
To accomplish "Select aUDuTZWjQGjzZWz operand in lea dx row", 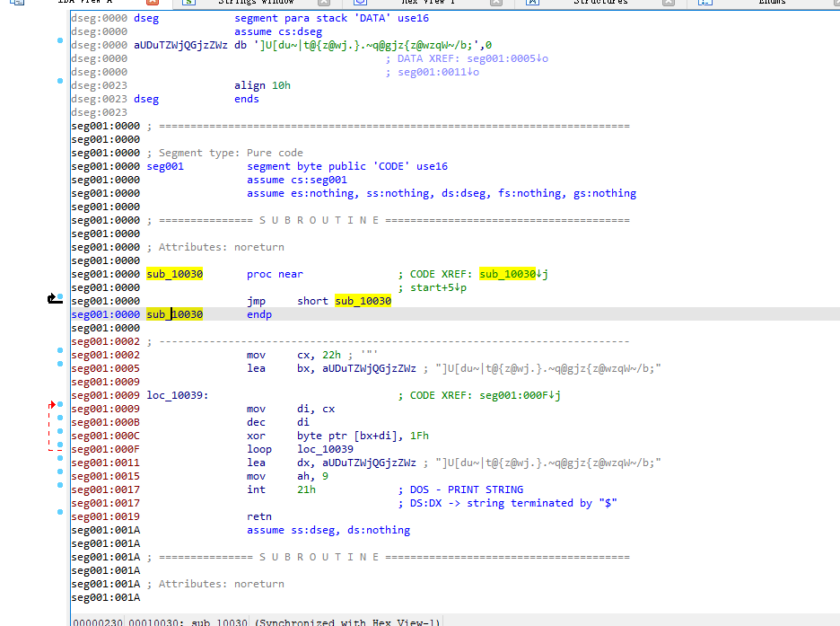I will [x=369, y=463].
